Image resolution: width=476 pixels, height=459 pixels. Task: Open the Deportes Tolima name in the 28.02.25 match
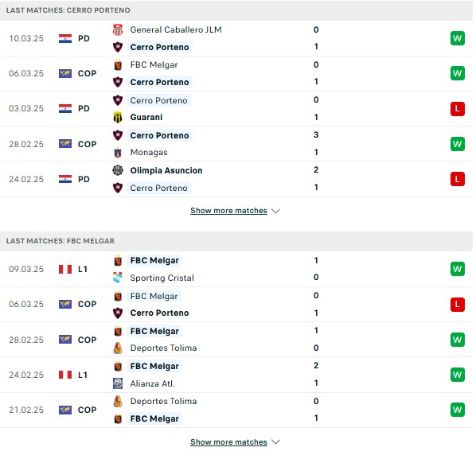coord(164,348)
